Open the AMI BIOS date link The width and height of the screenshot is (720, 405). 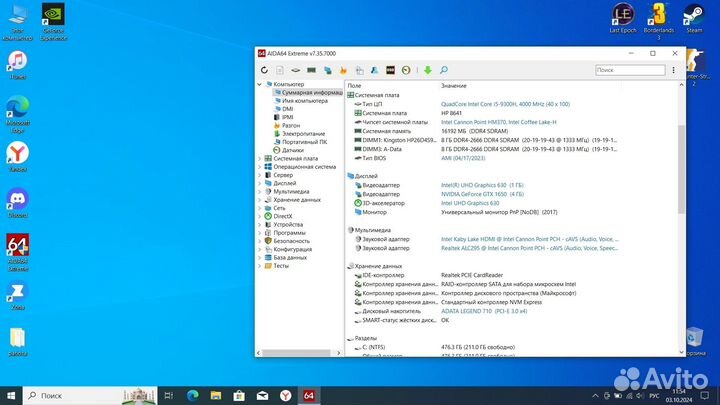pos(463,158)
